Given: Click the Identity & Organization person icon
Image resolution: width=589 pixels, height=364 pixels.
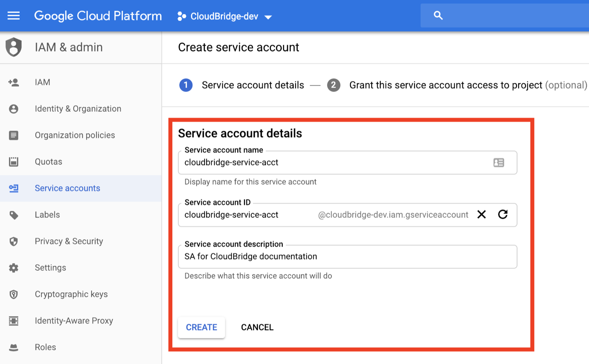Looking at the screenshot, I should [x=14, y=109].
